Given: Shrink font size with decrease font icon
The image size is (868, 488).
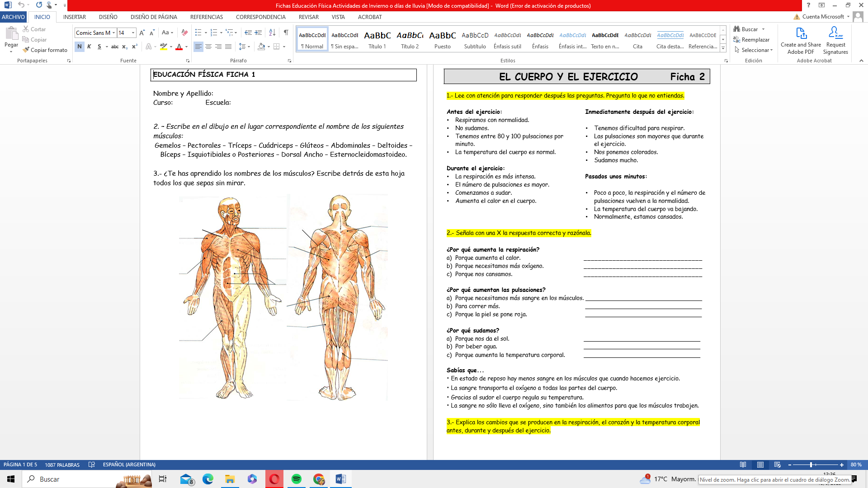Looking at the screenshot, I should click(152, 33).
